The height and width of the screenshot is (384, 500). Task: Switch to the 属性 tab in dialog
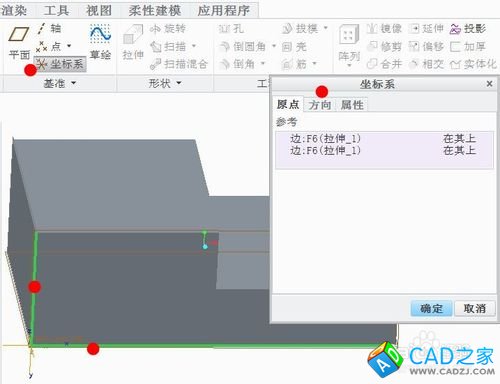tap(352, 105)
